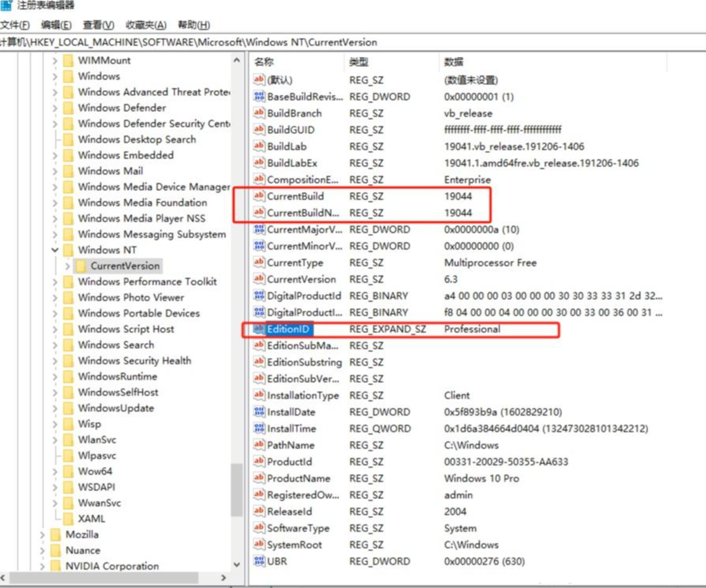Expand the Mozilla key arrow

pyautogui.click(x=42, y=535)
